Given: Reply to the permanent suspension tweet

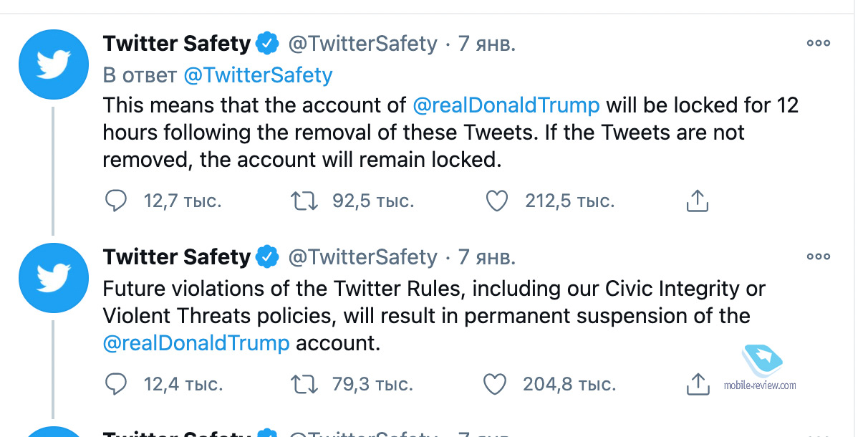Looking at the screenshot, I should (x=115, y=385).
